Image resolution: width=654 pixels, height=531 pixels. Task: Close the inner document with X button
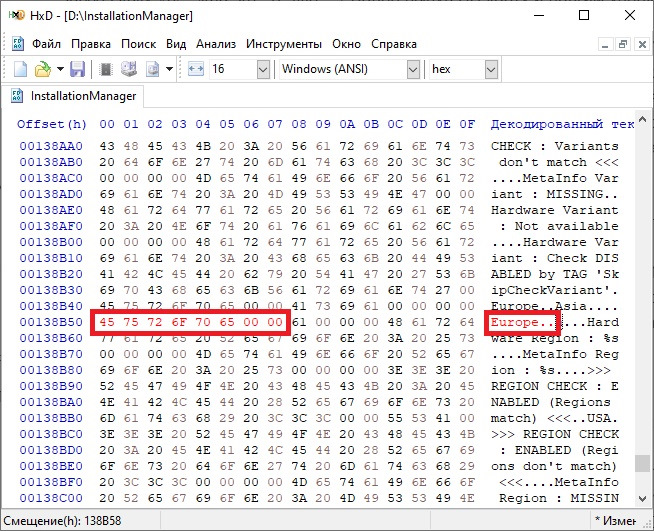tap(642, 44)
